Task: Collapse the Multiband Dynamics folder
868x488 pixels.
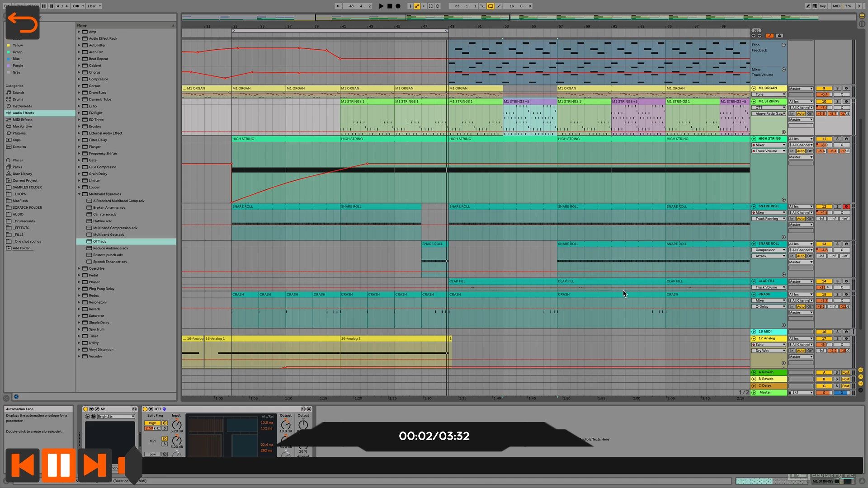Action: pyautogui.click(x=79, y=194)
